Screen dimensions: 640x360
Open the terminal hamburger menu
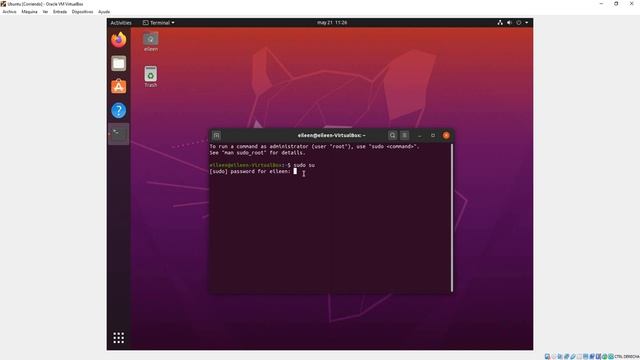pos(404,135)
